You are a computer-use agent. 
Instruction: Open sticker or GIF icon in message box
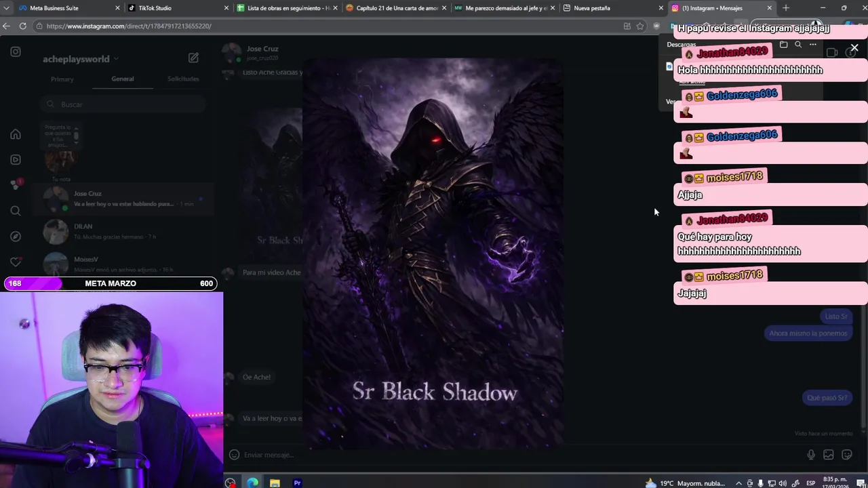[847, 455]
